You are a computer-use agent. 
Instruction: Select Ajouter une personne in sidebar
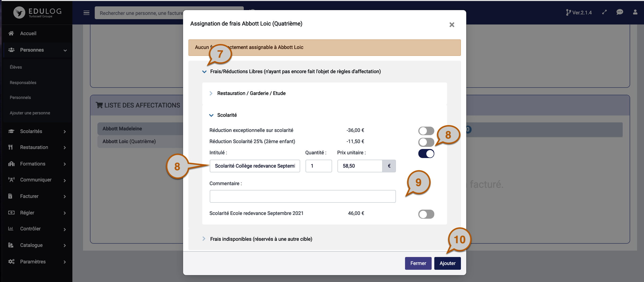coord(30,113)
